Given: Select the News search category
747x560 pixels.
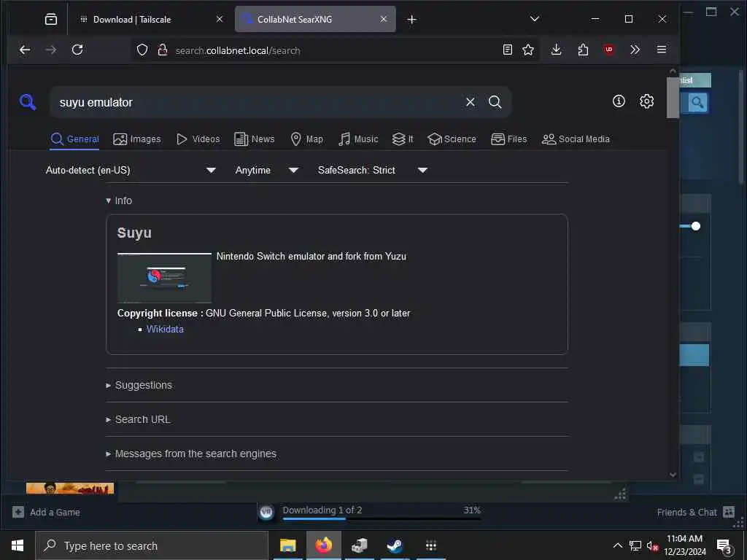Looking at the screenshot, I should pyautogui.click(x=254, y=139).
